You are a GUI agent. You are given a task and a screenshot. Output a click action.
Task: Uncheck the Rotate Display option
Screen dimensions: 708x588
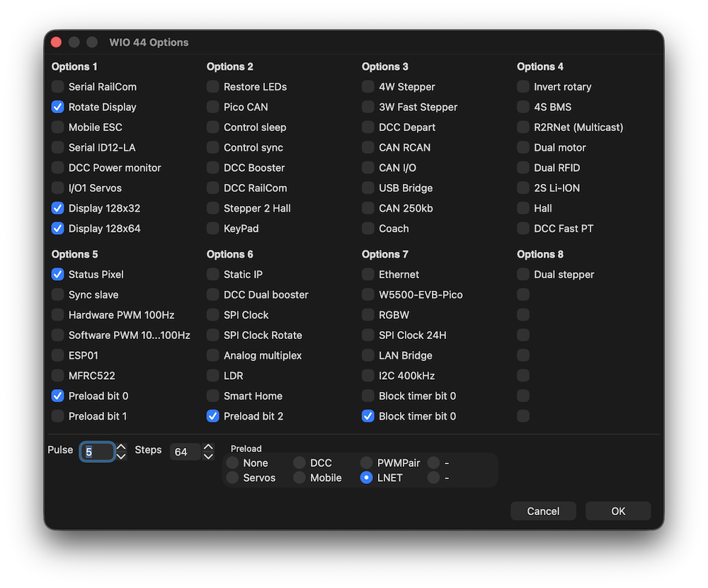click(x=57, y=108)
